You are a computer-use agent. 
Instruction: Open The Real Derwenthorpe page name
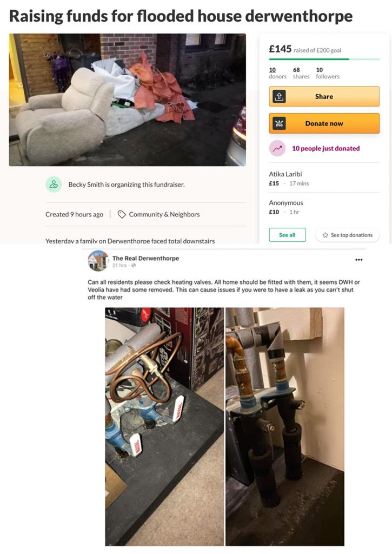145,258
